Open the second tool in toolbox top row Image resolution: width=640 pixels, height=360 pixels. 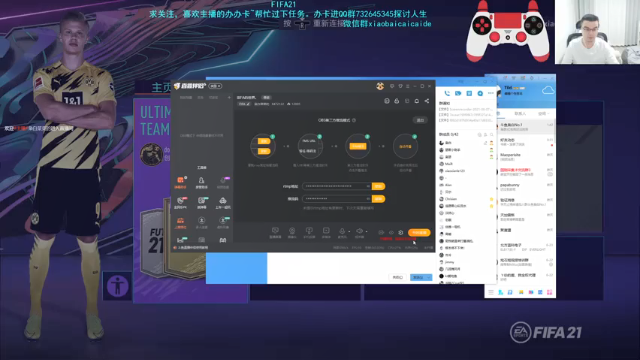point(201,182)
